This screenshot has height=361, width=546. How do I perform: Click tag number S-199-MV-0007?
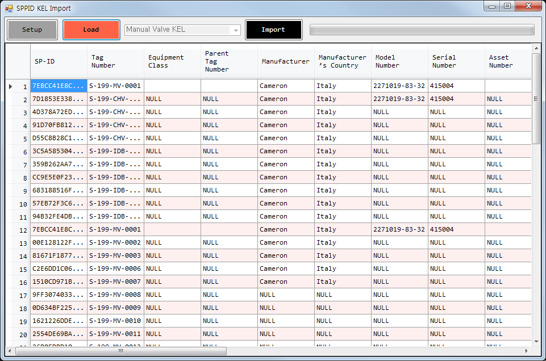pos(116,282)
